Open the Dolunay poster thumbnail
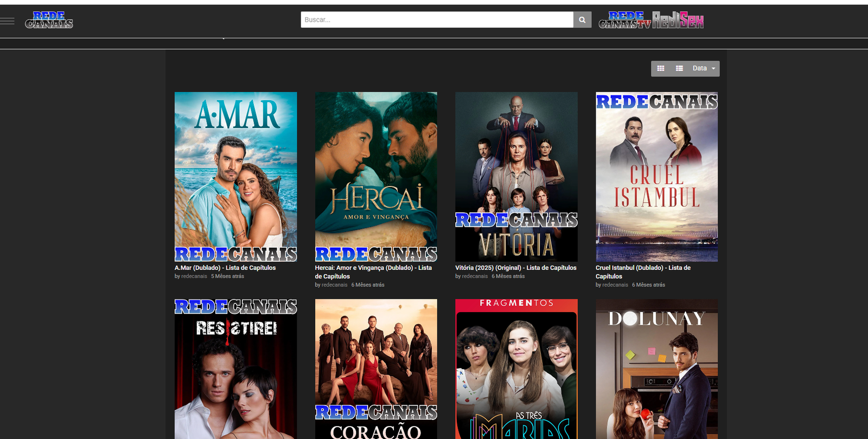Viewport: 868px width, 439px height. pos(656,369)
